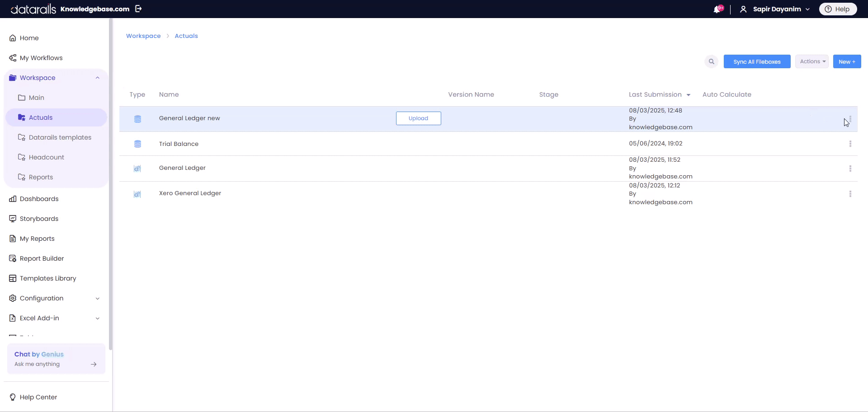The width and height of the screenshot is (868, 412).
Task: Open the Templates Library
Action: coord(48,278)
